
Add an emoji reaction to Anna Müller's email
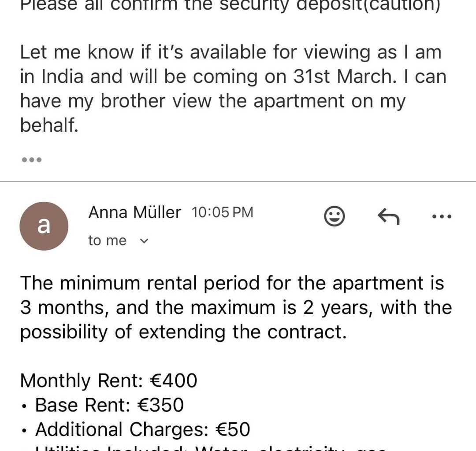(x=335, y=216)
